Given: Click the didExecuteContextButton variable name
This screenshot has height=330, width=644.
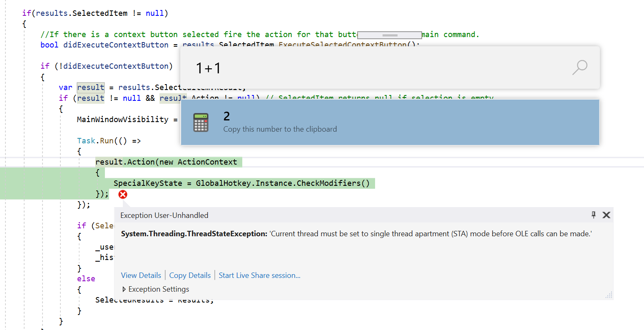Looking at the screenshot, I should (x=115, y=45).
